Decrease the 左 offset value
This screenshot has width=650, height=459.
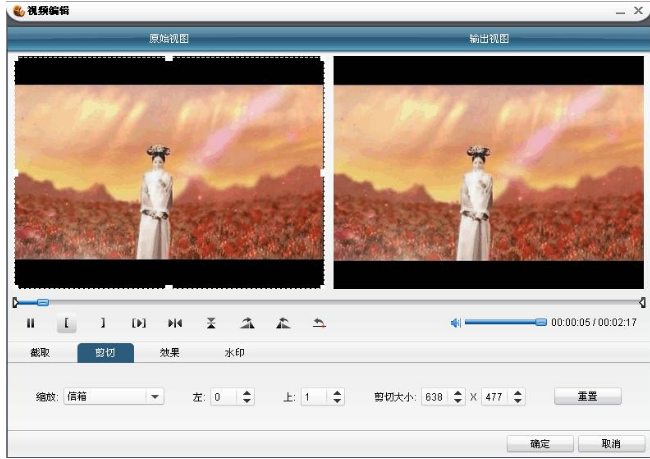click(247, 401)
